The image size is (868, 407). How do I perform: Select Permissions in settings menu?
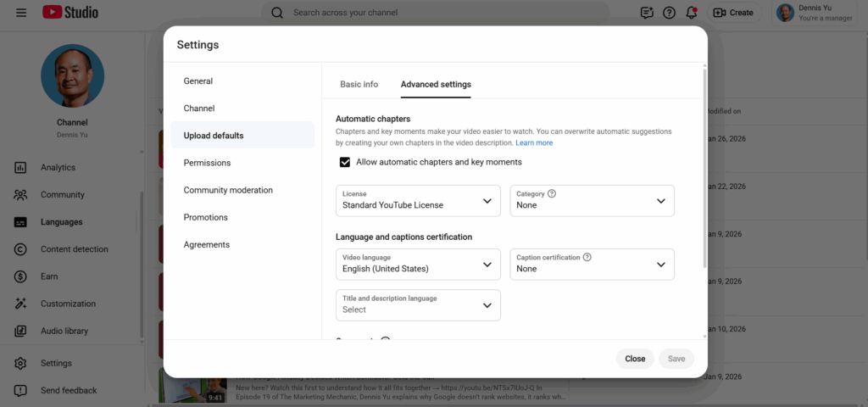pos(207,163)
